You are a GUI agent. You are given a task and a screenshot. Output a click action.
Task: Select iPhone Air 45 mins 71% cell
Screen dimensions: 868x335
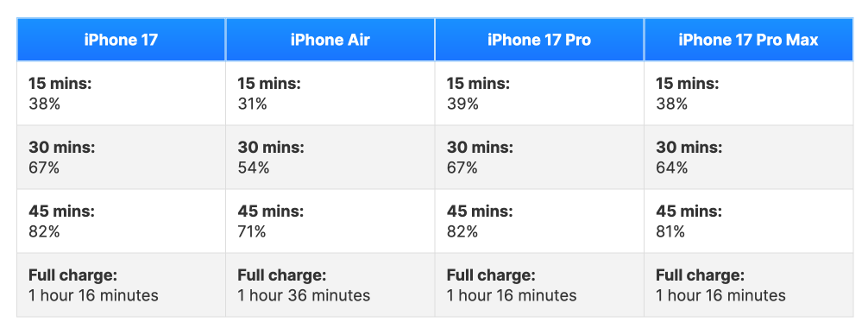330,222
